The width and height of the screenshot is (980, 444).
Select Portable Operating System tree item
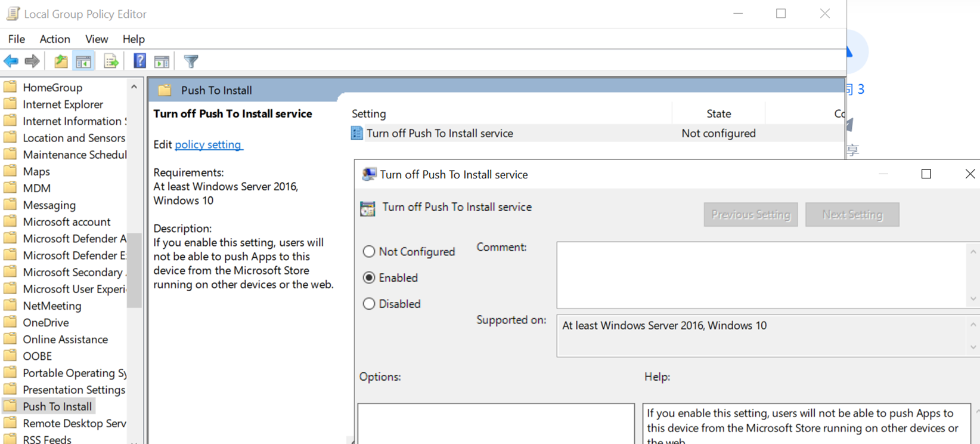(74, 373)
